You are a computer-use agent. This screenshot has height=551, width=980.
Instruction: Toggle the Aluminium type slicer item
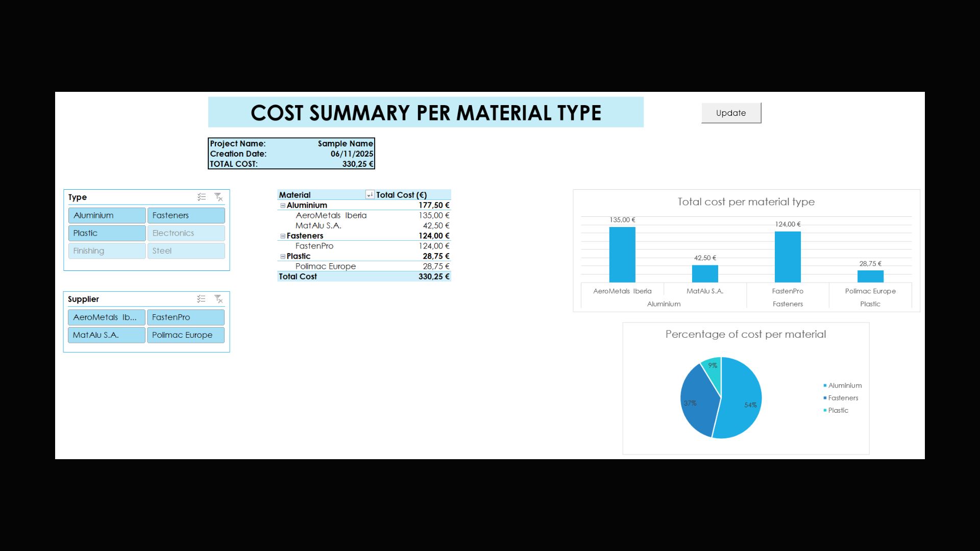(107, 215)
